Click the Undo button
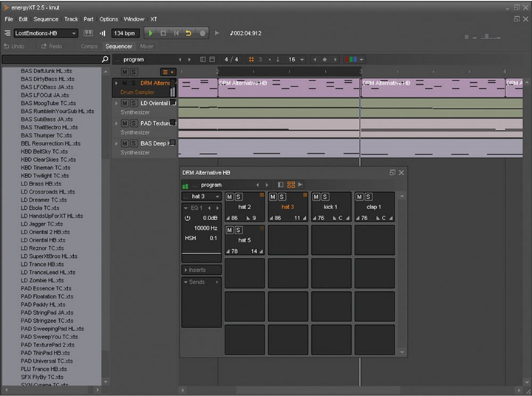The image size is (532, 396). point(14,47)
